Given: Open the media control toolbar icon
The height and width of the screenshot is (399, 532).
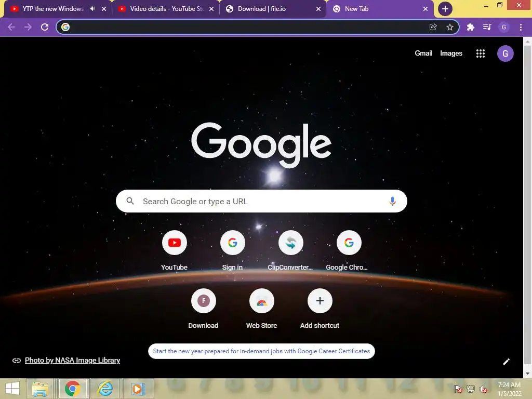Looking at the screenshot, I should [x=487, y=27].
